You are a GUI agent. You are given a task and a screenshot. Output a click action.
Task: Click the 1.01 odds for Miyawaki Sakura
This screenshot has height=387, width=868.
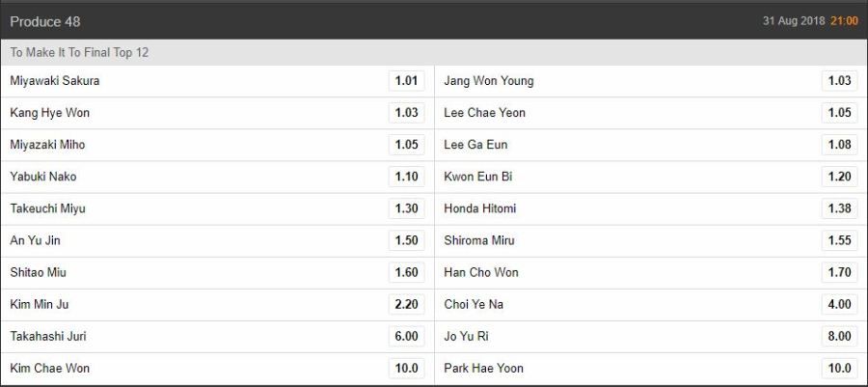click(x=406, y=81)
